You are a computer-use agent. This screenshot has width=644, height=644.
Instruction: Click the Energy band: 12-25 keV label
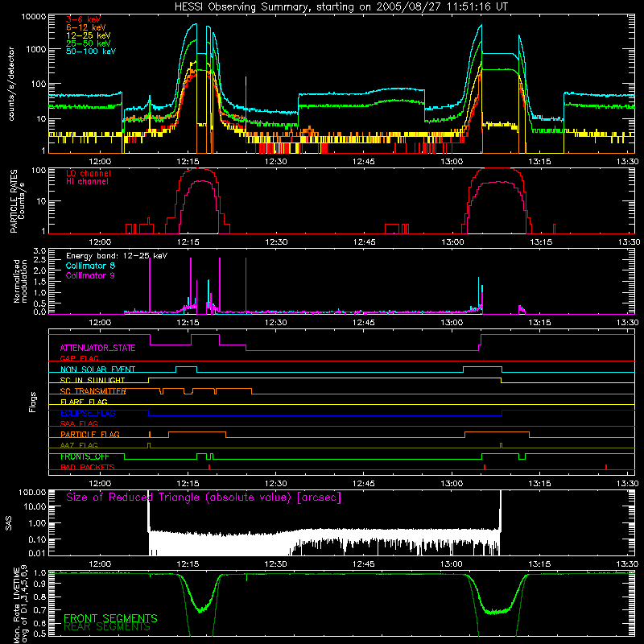click(x=117, y=256)
